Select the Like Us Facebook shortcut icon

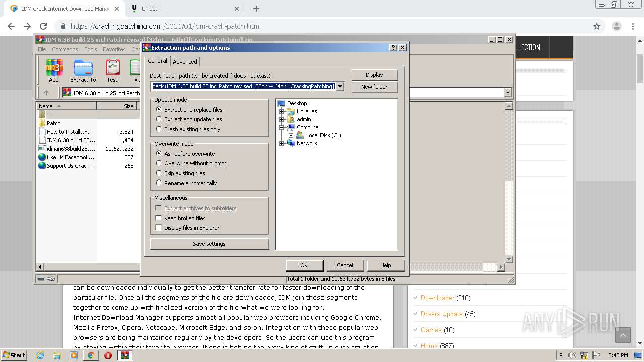coord(42,157)
